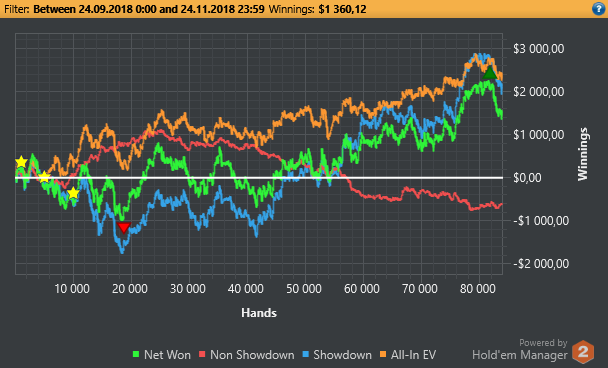Click the 70 000 hands axis label
Screen dimensions: 608x368
coord(420,289)
